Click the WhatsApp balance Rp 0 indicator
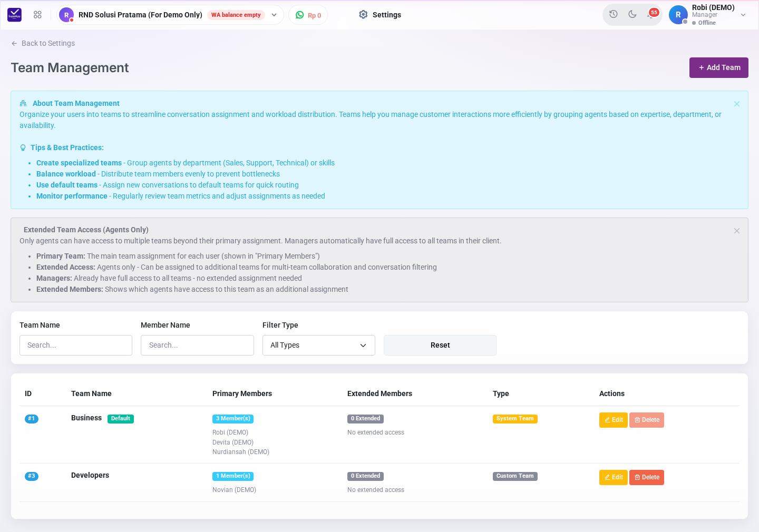759x532 pixels. (308, 15)
